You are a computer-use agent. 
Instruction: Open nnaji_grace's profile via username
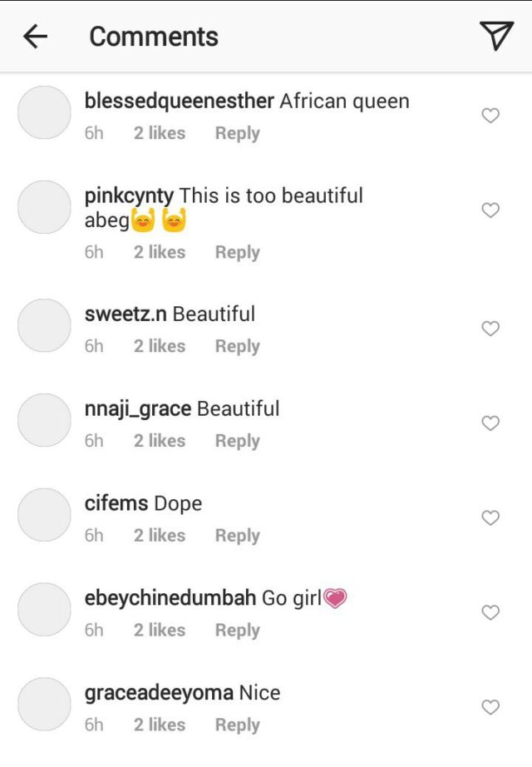click(x=138, y=409)
